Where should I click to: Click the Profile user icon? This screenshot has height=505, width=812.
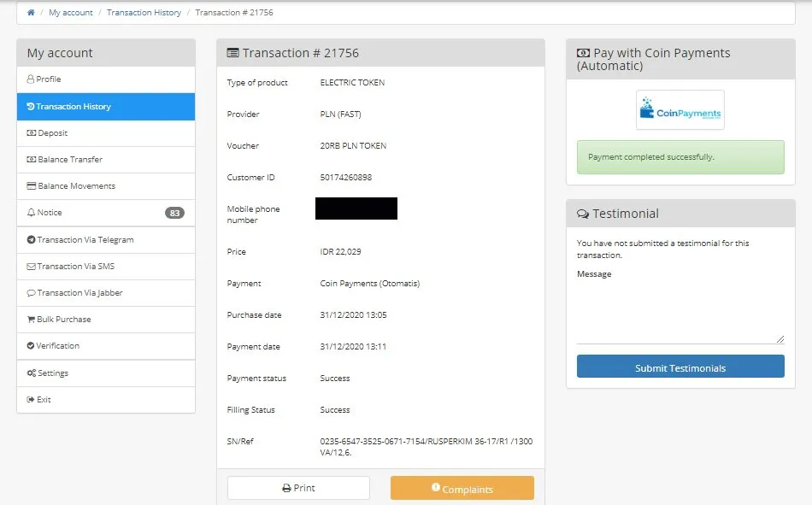[x=31, y=79]
